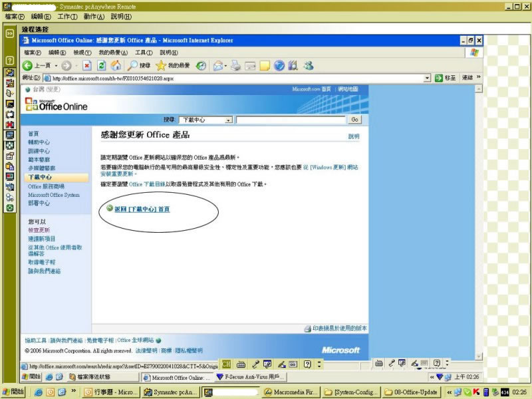
Task: Open the 搜尋 magnifier search pane
Action: coord(139,66)
